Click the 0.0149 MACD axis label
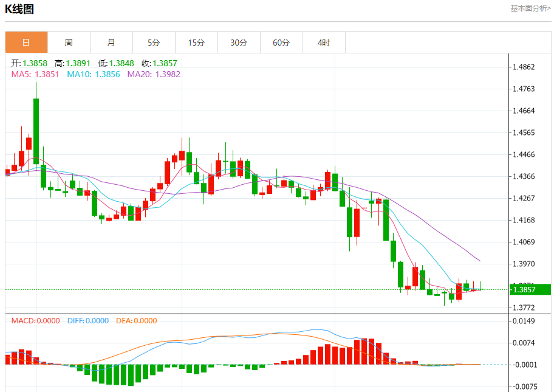This screenshot has height=392, width=554. (524, 321)
